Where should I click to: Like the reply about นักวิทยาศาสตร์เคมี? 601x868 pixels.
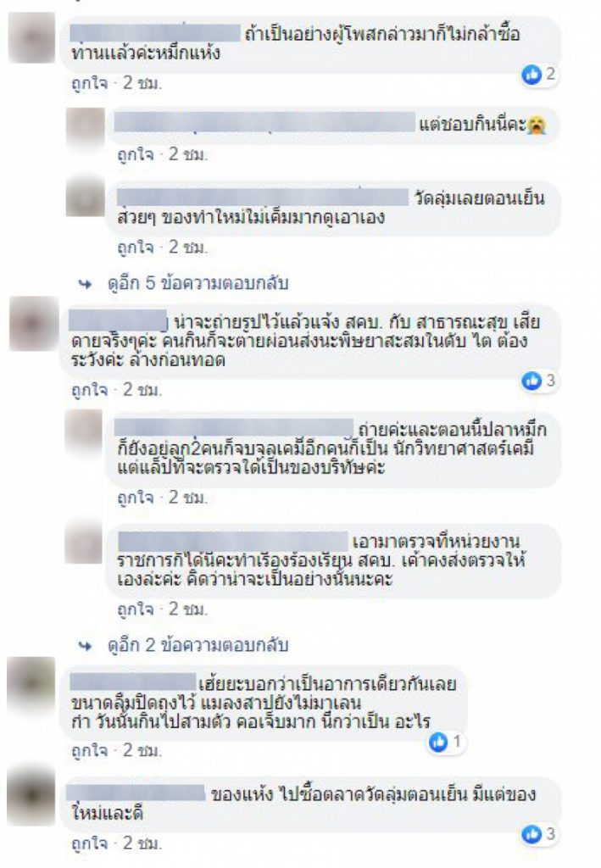click(x=136, y=498)
